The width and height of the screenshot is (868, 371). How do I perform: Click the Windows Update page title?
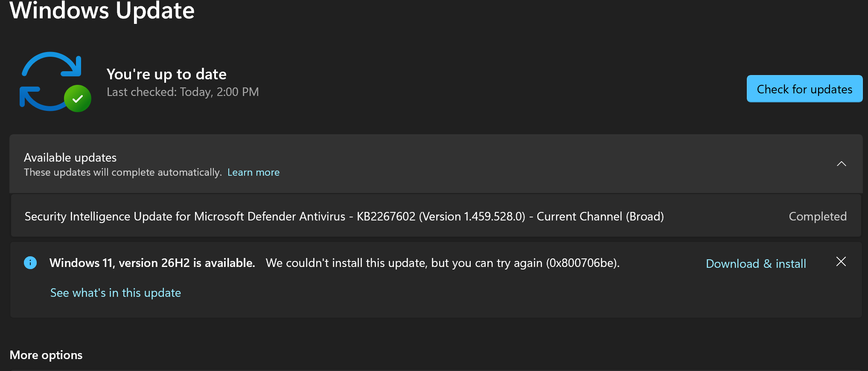(x=102, y=10)
